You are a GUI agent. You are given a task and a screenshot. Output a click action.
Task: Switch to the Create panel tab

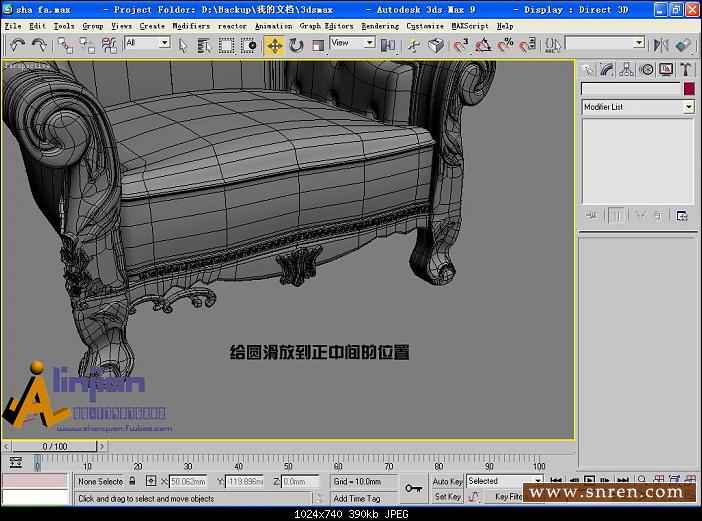(587, 69)
